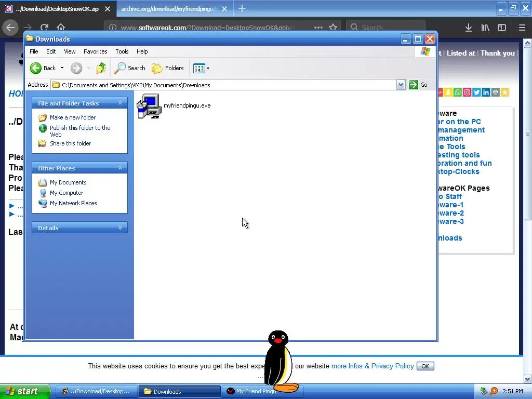
Task: Open the Search pane in Explorer
Action: [x=129, y=68]
